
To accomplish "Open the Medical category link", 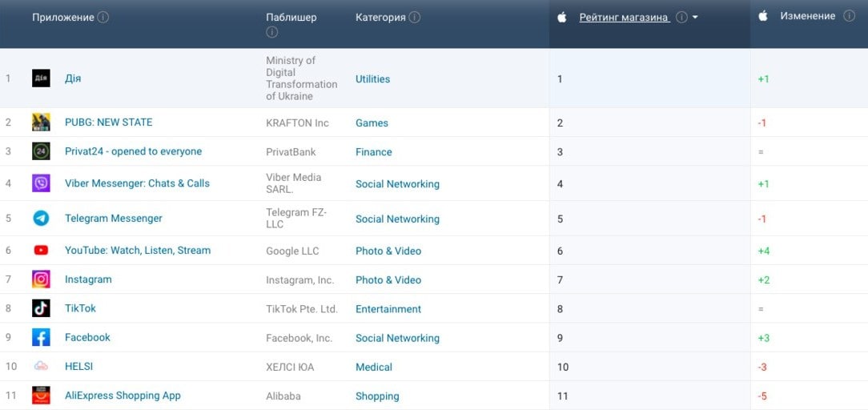I will click(x=374, y=368).
